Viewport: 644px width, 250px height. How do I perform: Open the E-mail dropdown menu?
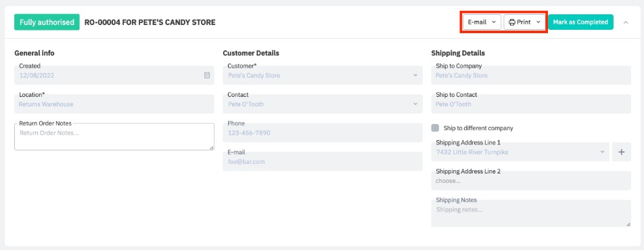click(482, 22)
